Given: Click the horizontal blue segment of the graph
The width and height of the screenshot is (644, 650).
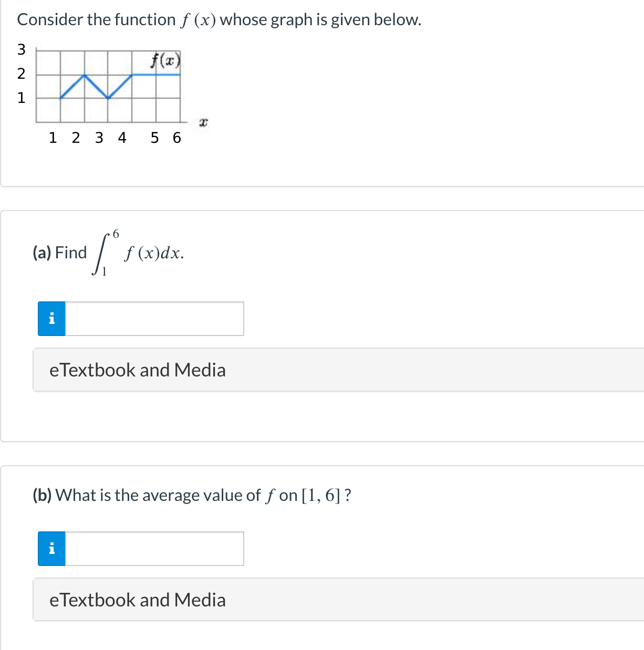Looking at the screenshot, I should 156,75.
